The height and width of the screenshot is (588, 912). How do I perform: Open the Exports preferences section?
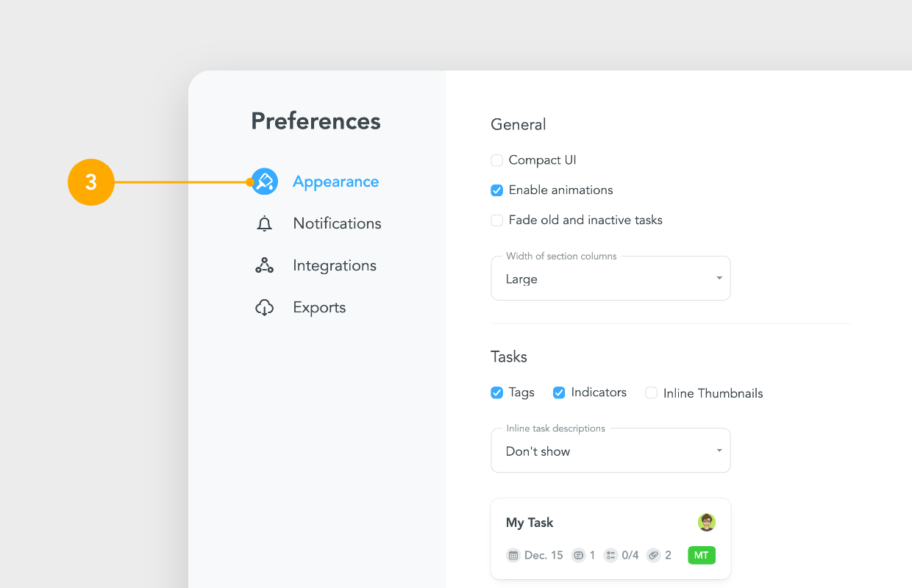[319, 306]
